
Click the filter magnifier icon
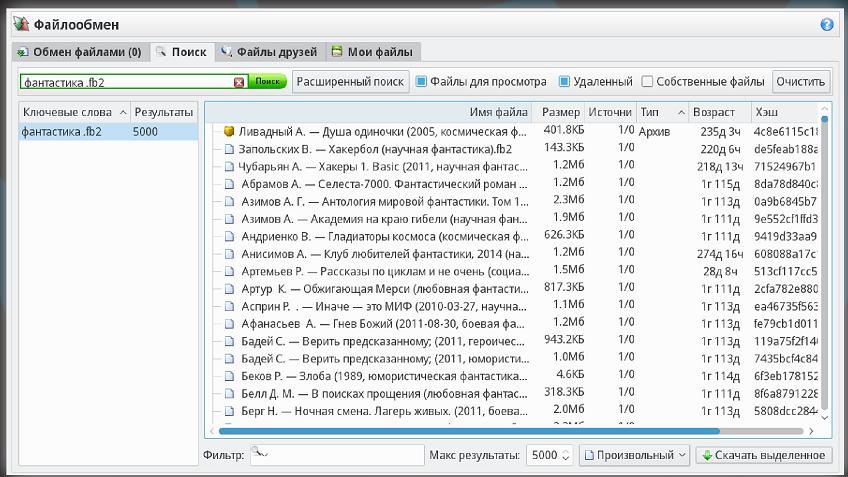click(260, 455)
